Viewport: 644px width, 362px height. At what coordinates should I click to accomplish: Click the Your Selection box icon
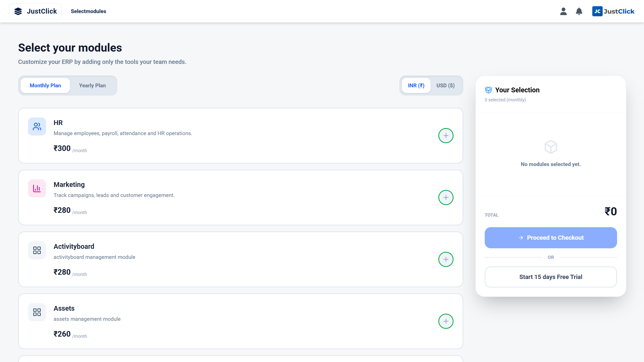click(x=488, y=90)
